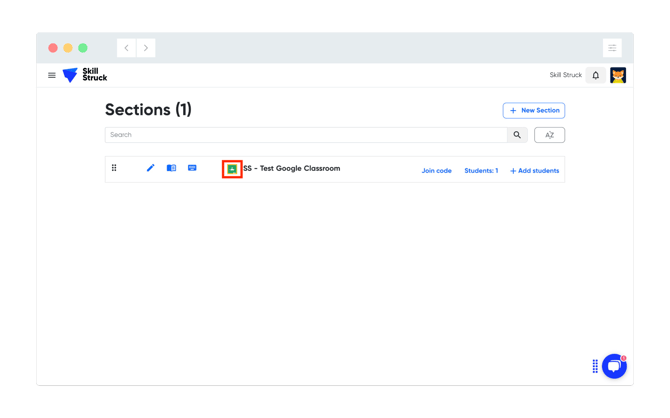Open the Students: 1 link
Image resolution: width=670 pixels, height=418 pixels.
pos(481,171)
